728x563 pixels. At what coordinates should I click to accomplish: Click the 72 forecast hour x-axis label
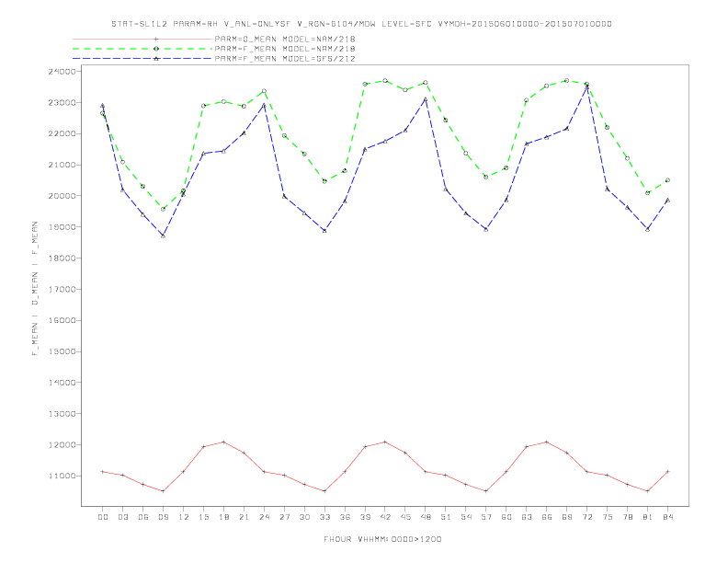[586, 517]
